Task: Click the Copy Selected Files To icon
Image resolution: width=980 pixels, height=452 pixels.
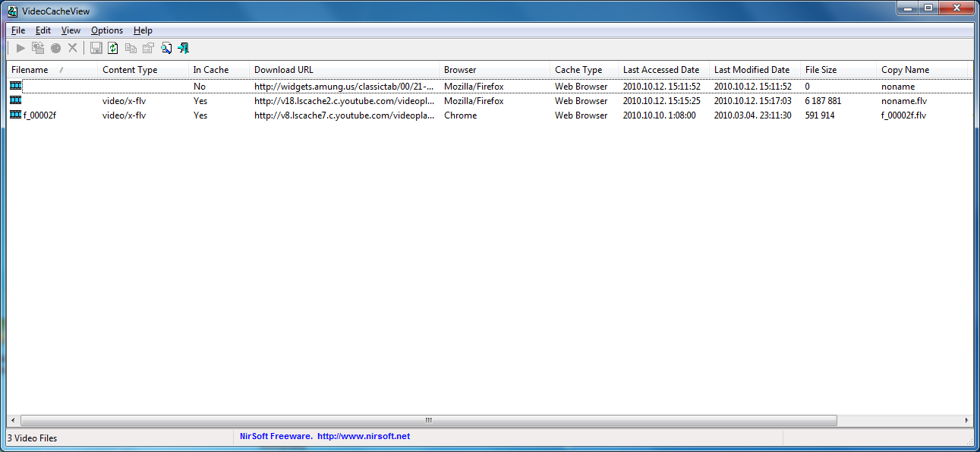Action: pyautogui.click(x=38, y=49)
